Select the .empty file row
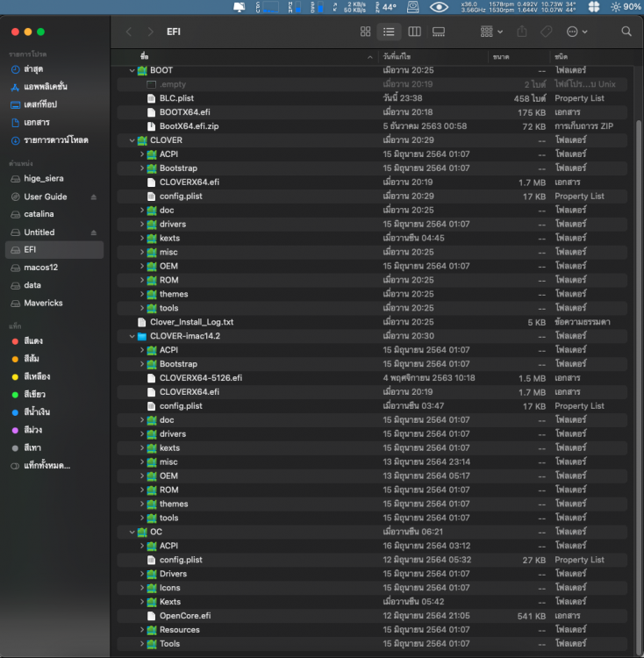The image size is (644, 658). coord(372,84)
